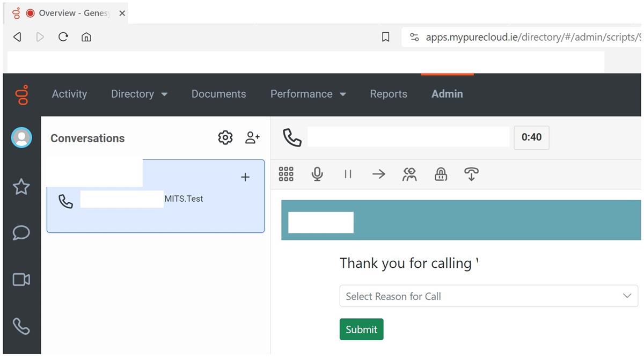The image size is (644, 359).
Task: Expand the Directory menu
Action: 139,94
